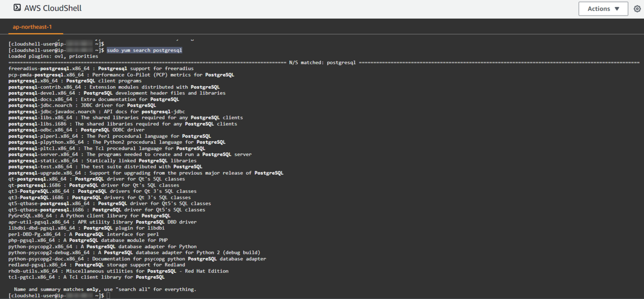
Task: Click 'postgresql-plperl.x86_64' package line
Action: pyautogui.click(x=110, y=136)
